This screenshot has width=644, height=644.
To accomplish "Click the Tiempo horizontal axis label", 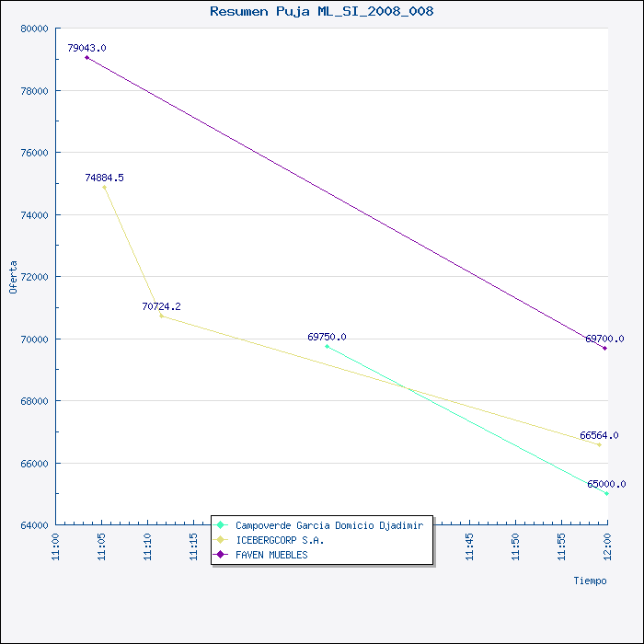I will (591, 581).
